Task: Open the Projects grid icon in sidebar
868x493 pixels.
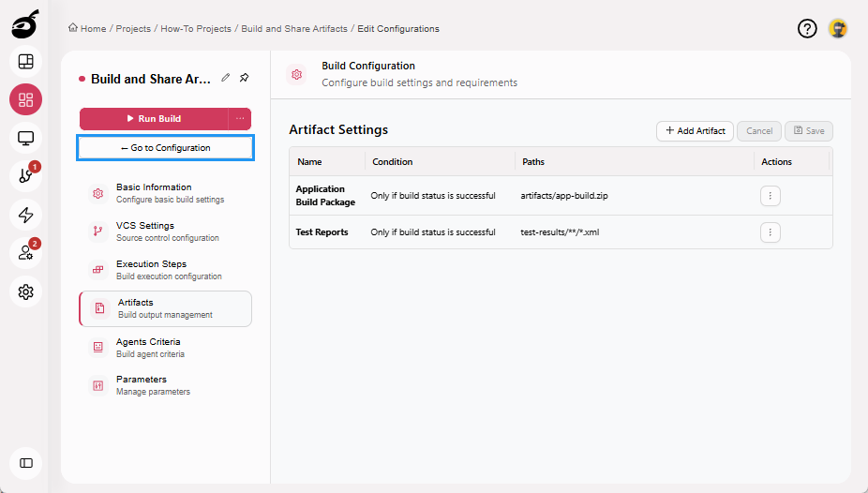Action: tap(26, 99)
